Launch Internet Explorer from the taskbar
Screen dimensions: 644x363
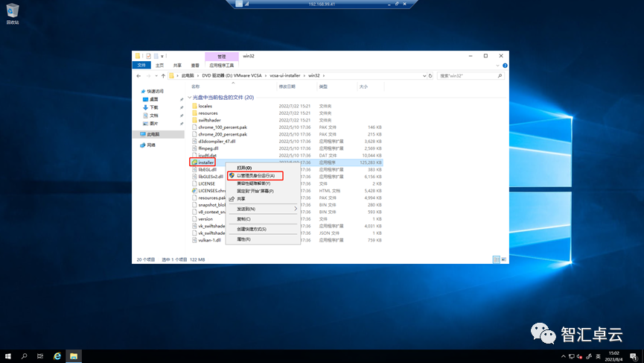point(57,356)
